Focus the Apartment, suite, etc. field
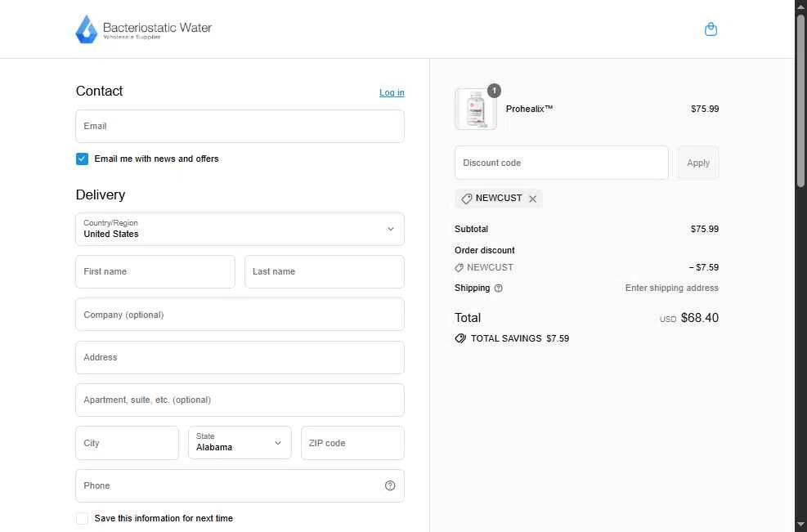The image size is (807, 532). 240,400
